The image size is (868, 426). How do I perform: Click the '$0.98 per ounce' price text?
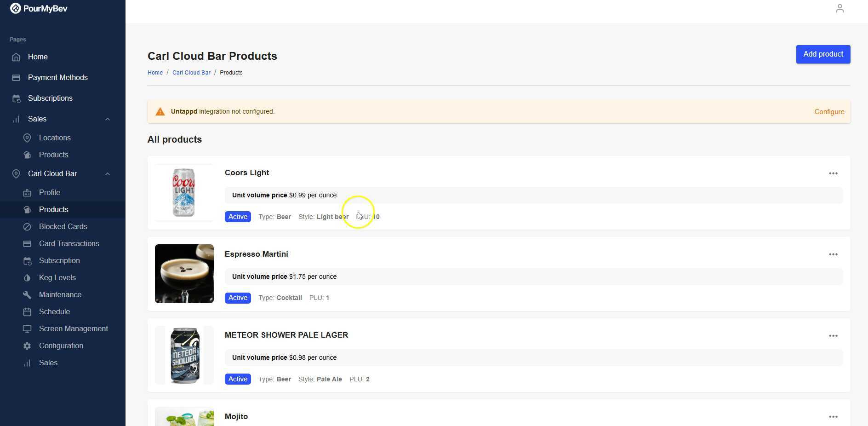point(313,357)
